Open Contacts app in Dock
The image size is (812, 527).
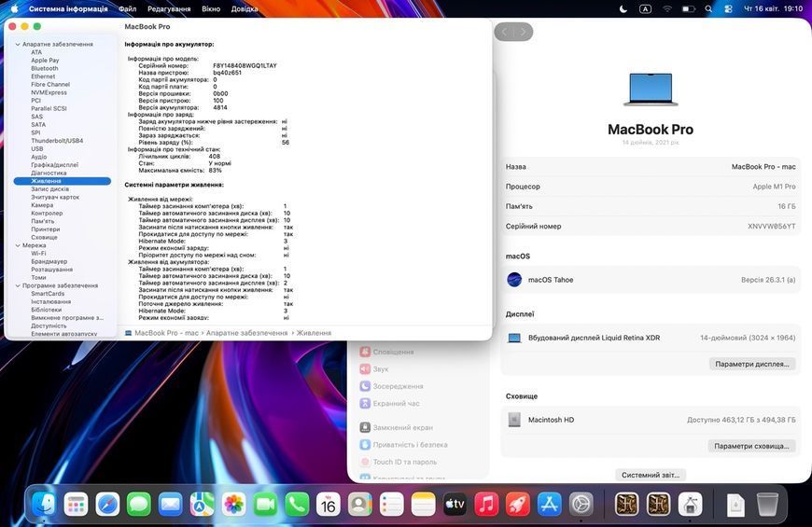360,505
